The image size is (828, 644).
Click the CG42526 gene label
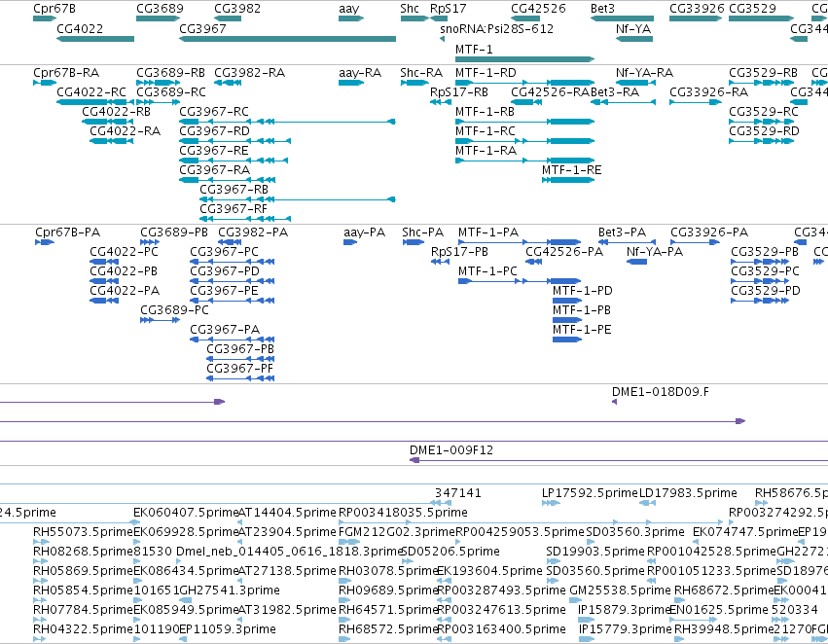pos(538,9)
